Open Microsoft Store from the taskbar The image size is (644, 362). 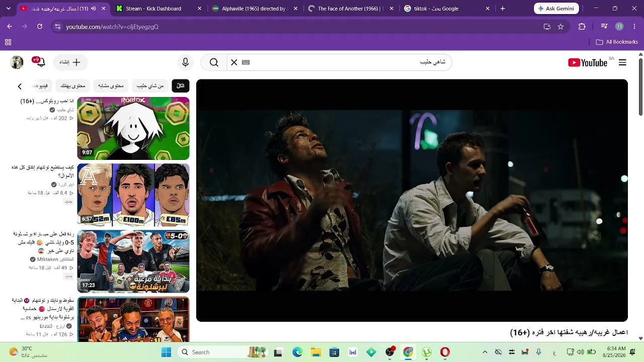334,352
